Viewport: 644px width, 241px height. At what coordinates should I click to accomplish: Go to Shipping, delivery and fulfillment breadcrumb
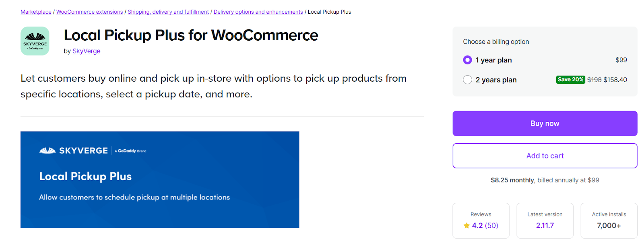pos(168,12)
